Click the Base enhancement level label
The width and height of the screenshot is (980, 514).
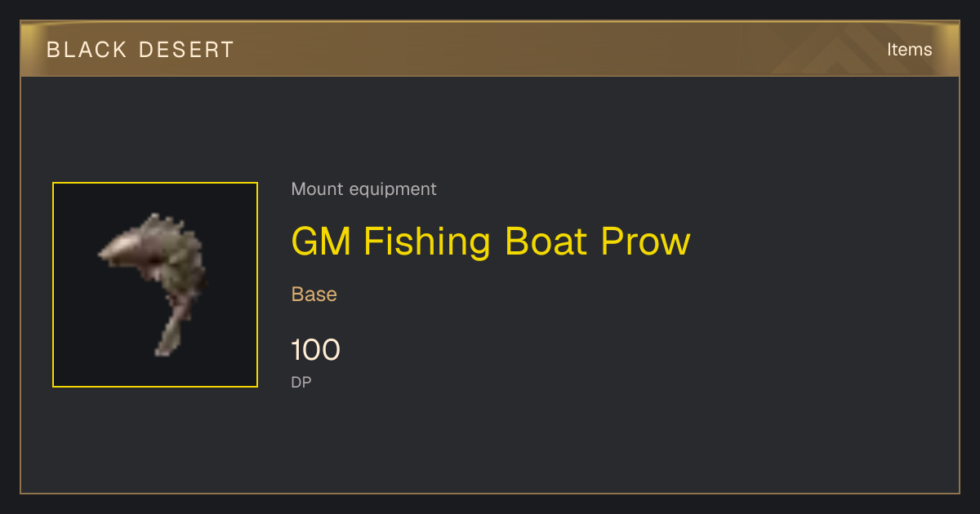314,294
